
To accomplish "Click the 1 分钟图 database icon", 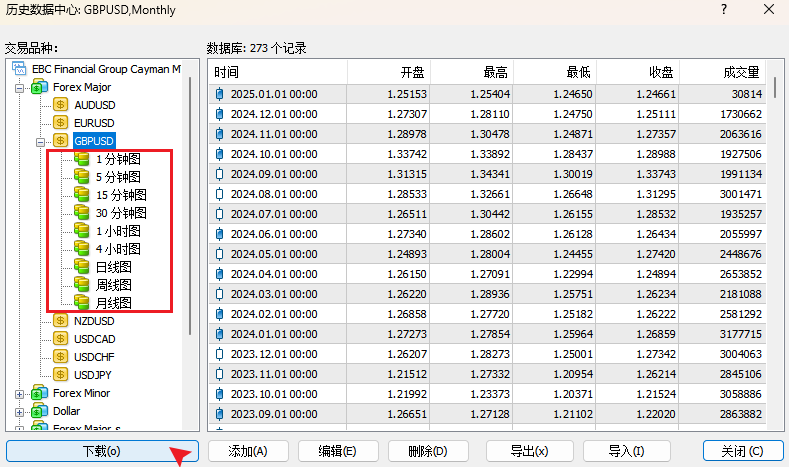I will [x=82, y=159].
